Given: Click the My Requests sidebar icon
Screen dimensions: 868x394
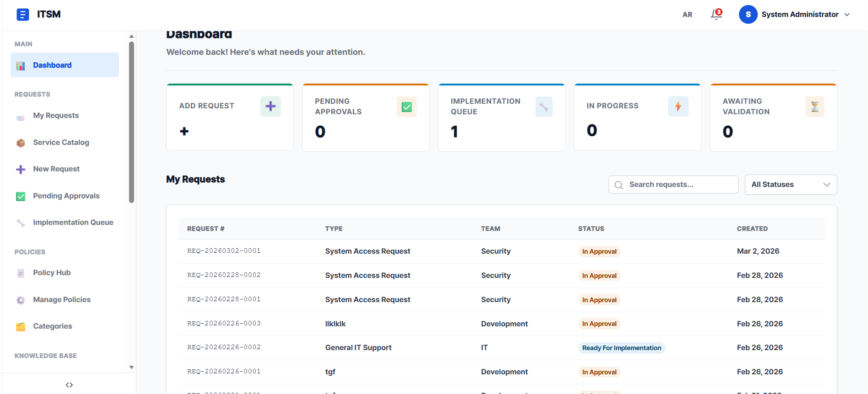Looking at the screenshot, I should (x=21, y=117).
